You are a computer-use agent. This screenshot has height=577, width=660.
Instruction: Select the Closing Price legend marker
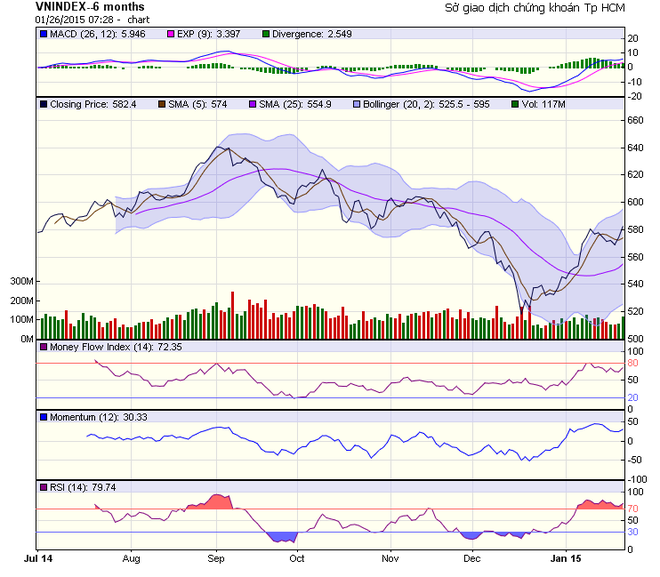coord(43,103)
